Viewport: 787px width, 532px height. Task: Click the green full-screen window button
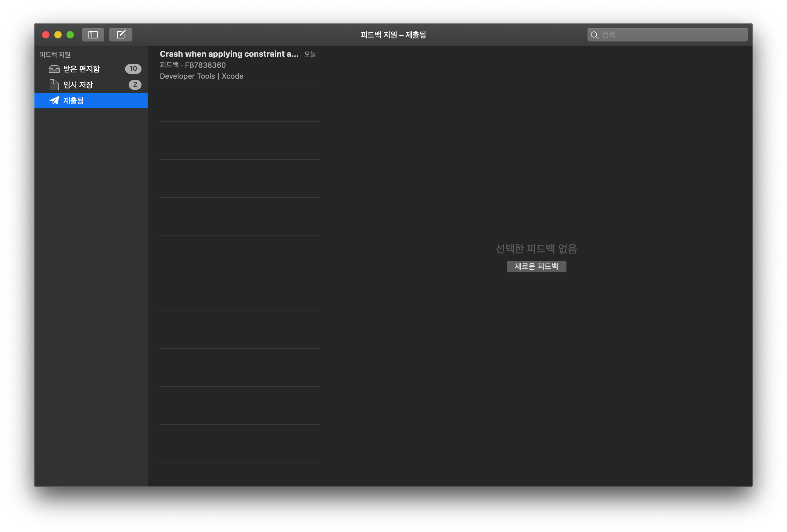[70, 35]
